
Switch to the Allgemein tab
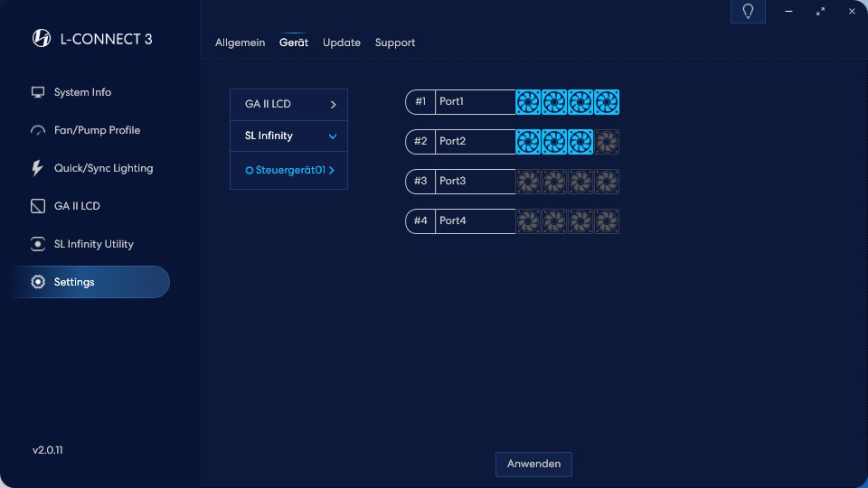(240, 42)
